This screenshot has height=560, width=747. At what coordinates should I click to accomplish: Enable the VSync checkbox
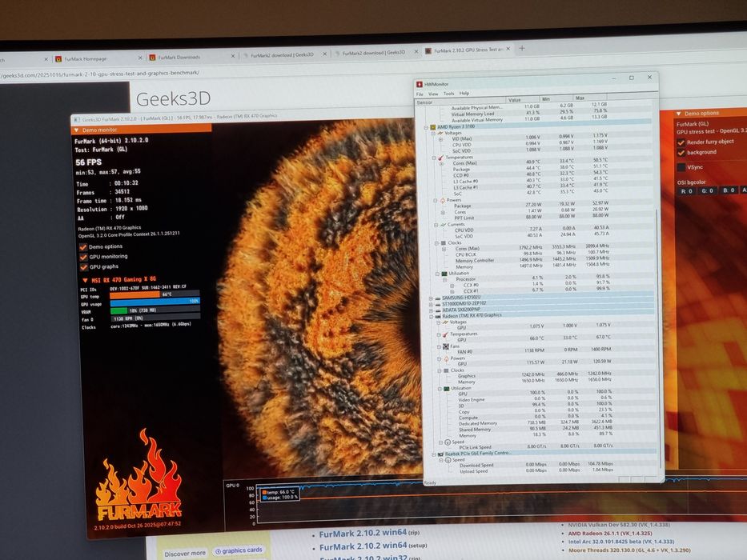click(x=681, y=167)
